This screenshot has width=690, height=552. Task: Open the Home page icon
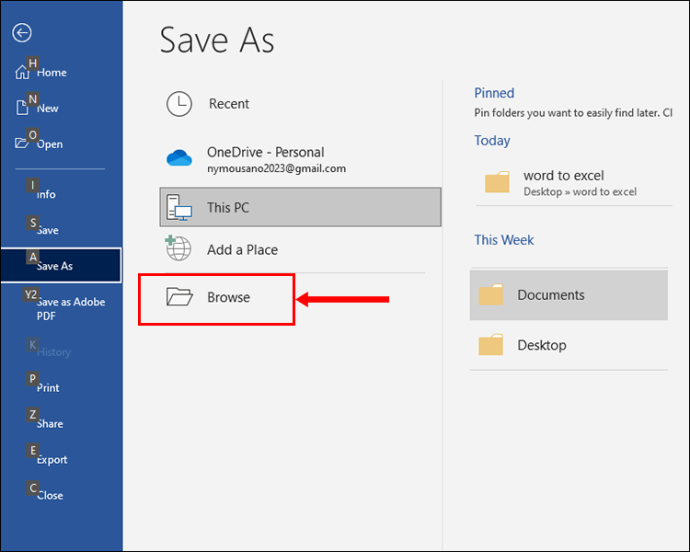pos(22,72)
